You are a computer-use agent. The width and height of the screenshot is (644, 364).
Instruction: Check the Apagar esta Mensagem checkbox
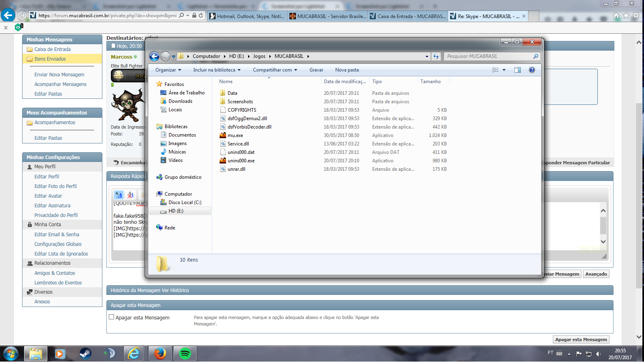click(112, 317)
